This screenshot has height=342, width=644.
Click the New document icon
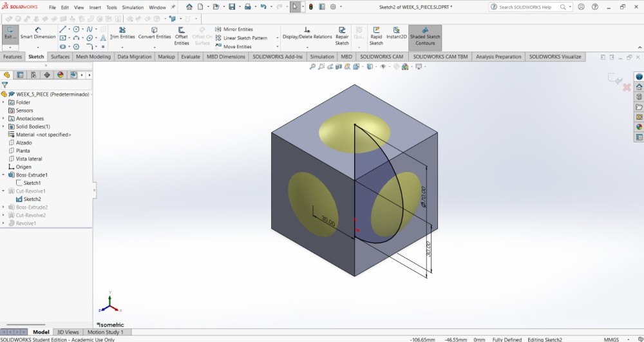(200, 6)
